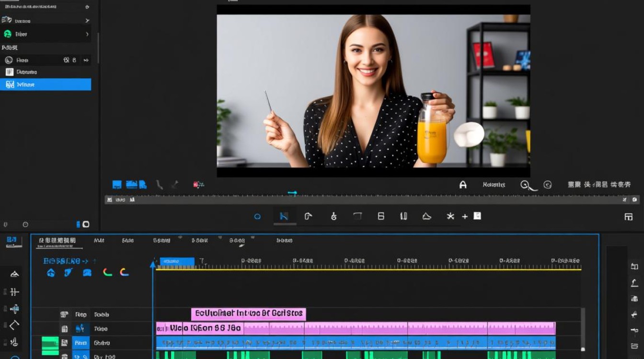Viewport: 644px width, 359px height.
Task: Click the pink title clip on top track
Action: 248,314
